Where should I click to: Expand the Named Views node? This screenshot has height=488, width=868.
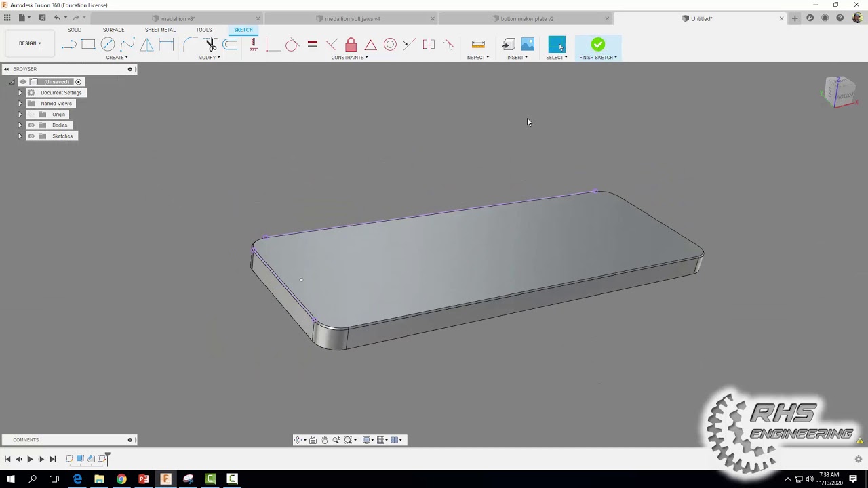pyautogui.click(x=20, y=104)
